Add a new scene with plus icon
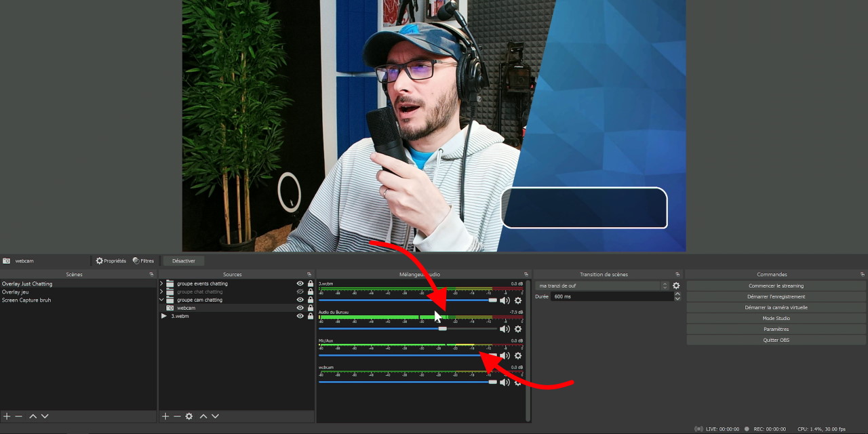Viewport: 868px width, 434px height. pyautogui.click(x=7, y=416)
